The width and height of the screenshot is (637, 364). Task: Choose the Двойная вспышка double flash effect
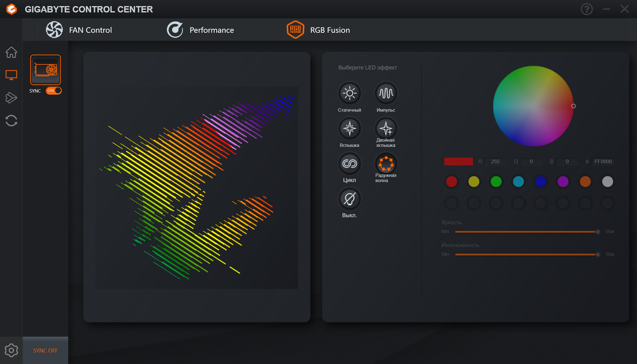coord(385,129)
